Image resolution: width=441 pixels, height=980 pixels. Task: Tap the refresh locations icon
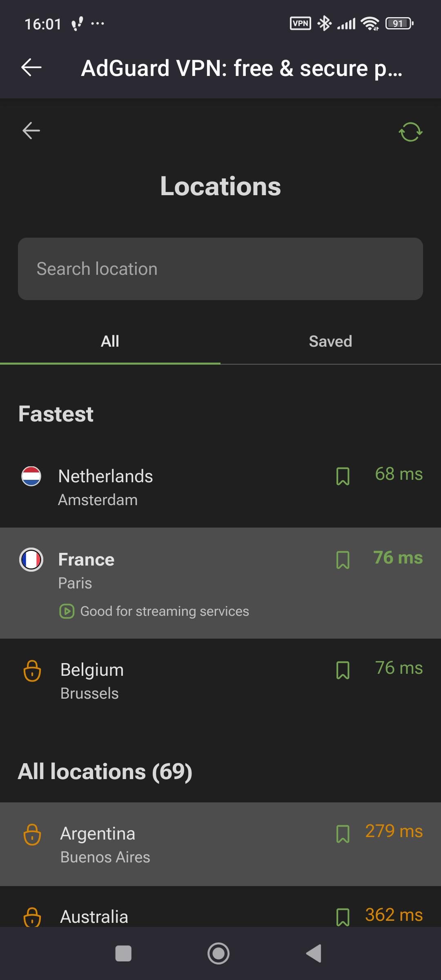pos(410,132)
